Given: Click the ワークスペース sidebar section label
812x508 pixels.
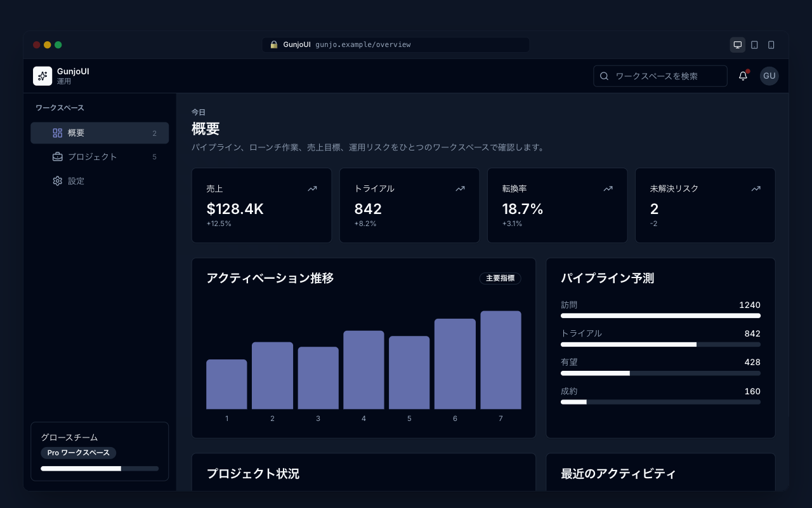Looking at the screenshot, I should pos(60,108).
